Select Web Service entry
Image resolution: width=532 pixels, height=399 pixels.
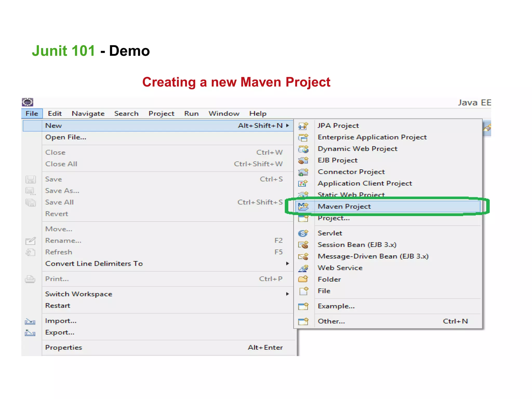(388, 268)
